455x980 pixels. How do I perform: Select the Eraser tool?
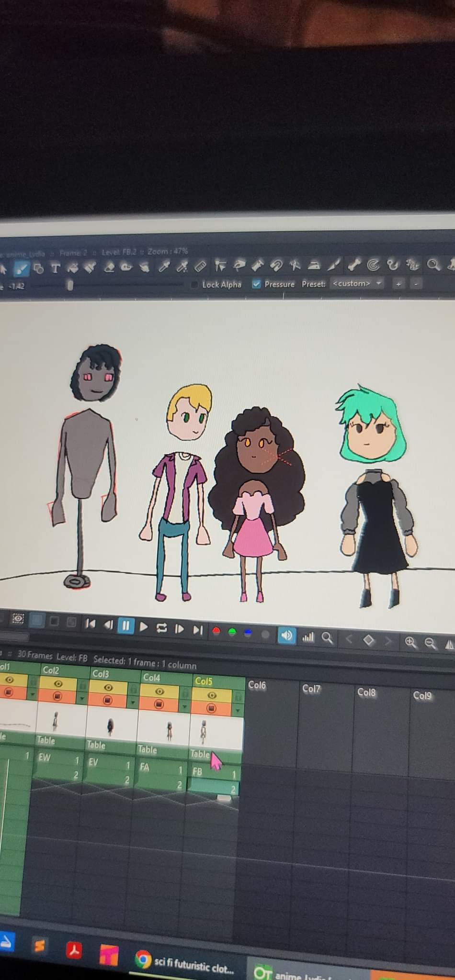109,267
